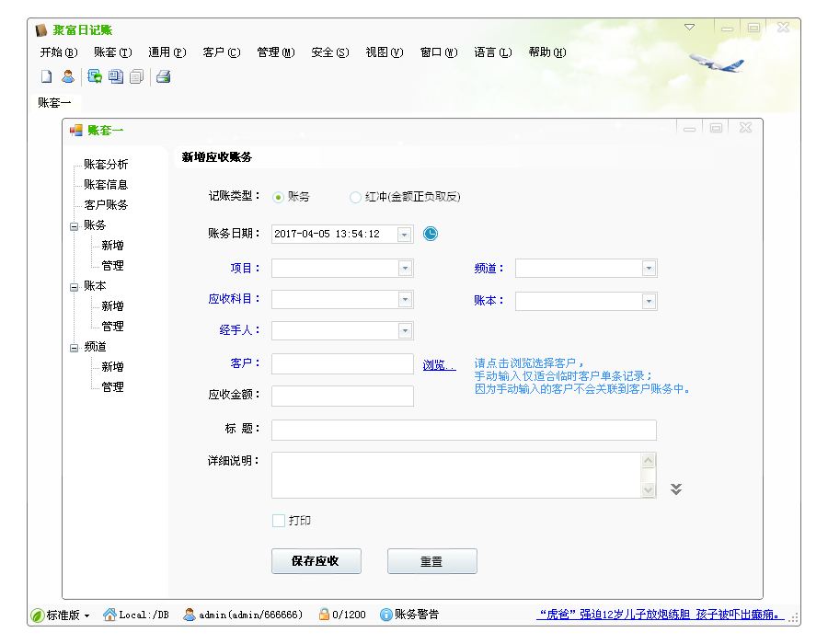
Task: Open the 开始(B) menu
Action: [x=59, y=52]
